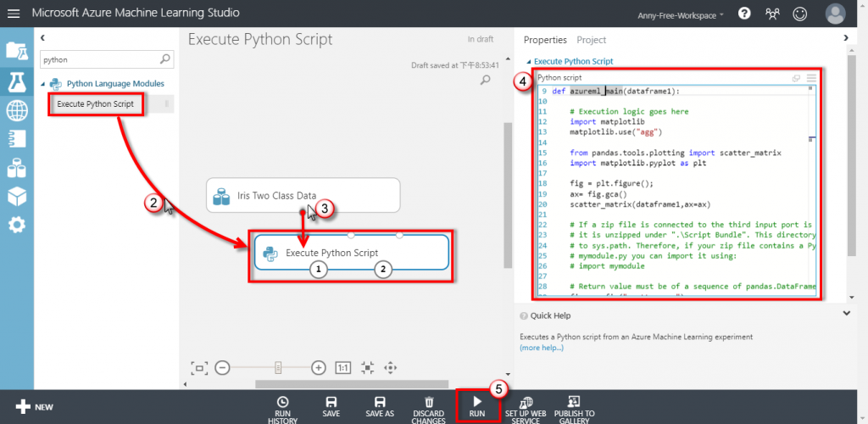Switch to the Project tab

pos(591,40)
